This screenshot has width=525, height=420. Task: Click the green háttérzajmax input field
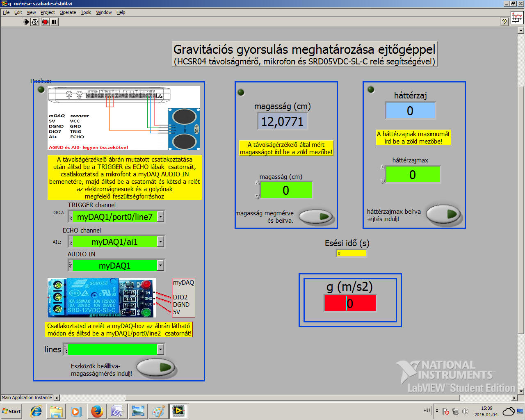(413, 175)
